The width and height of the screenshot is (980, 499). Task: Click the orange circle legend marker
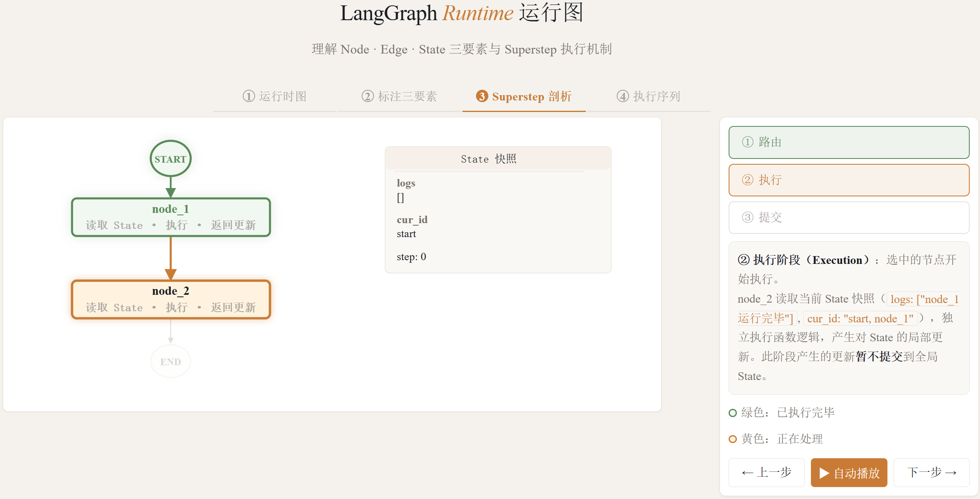point(732,439)
